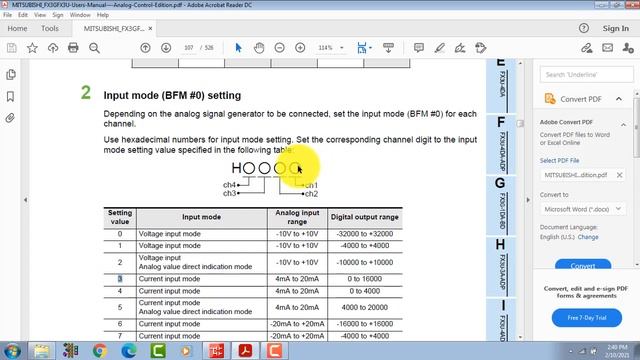Viewport: 640px width, 360px height.
Task: Switch to the Tools tab
Action: (50, 28)
